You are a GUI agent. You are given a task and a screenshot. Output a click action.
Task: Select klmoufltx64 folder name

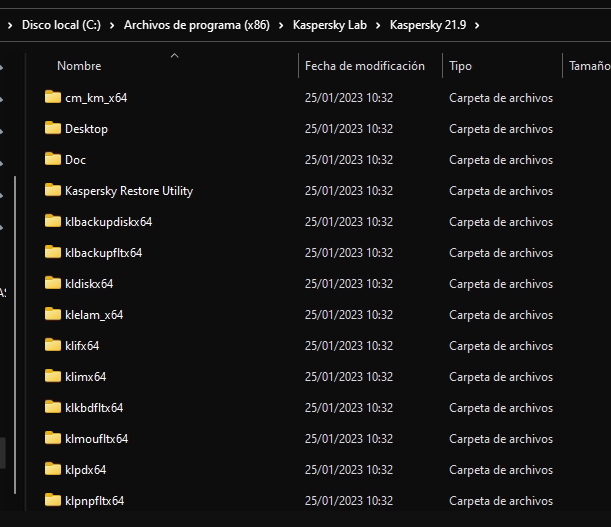click(x=96, y=439)
